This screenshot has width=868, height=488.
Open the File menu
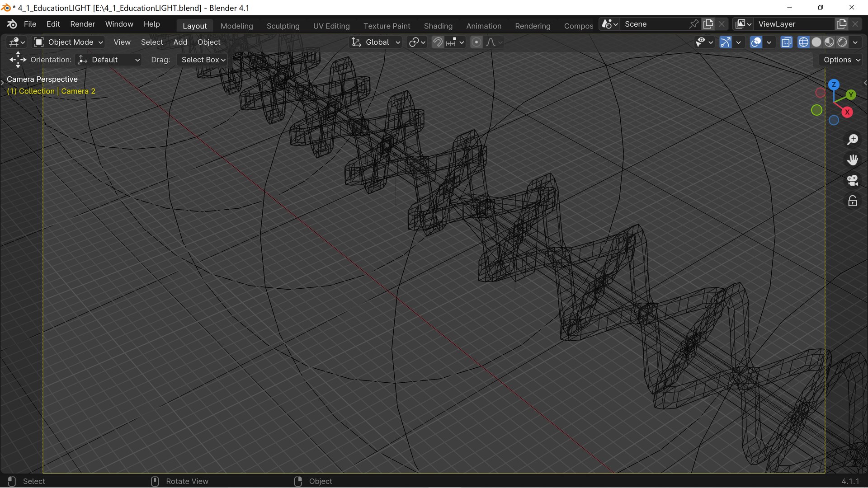(30, 24)
